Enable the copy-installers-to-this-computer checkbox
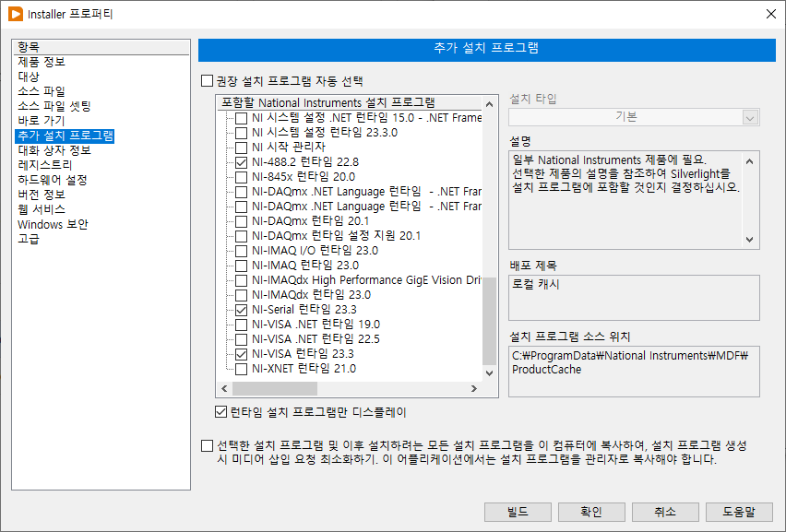The image size is (786, 532). [207, 445]
